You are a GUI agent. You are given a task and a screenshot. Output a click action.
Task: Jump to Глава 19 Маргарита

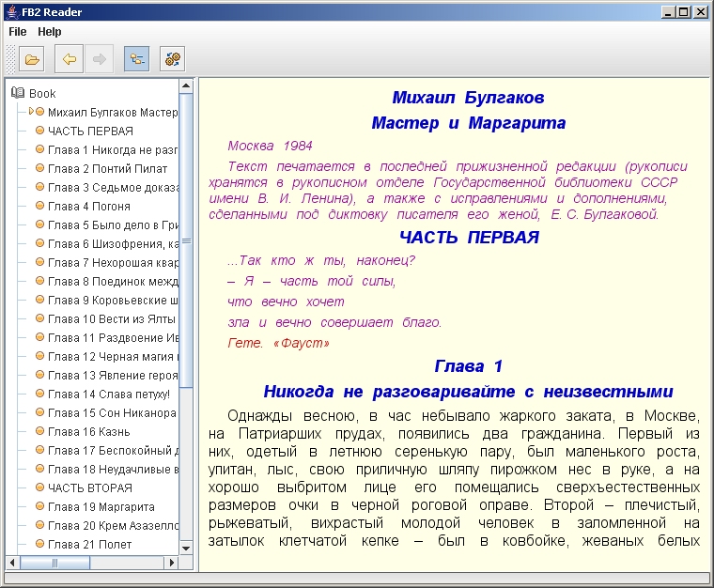[x=101, y=506]
